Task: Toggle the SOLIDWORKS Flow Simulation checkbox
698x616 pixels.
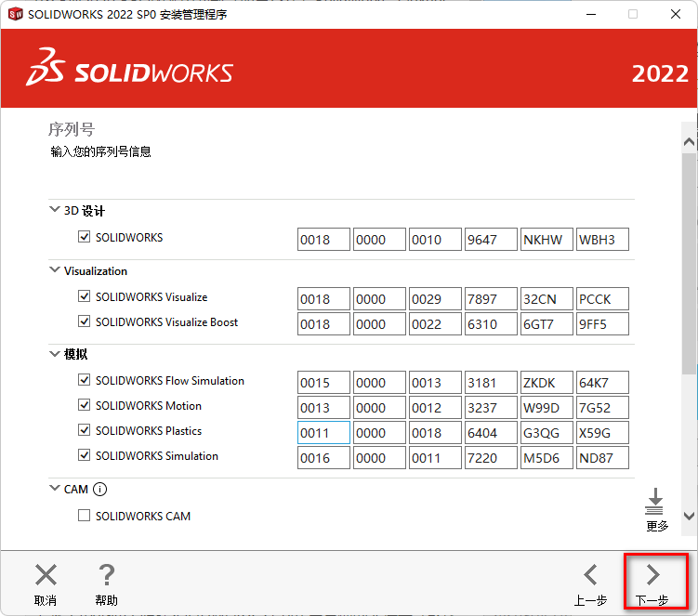Action: click(x=85, y=381)
